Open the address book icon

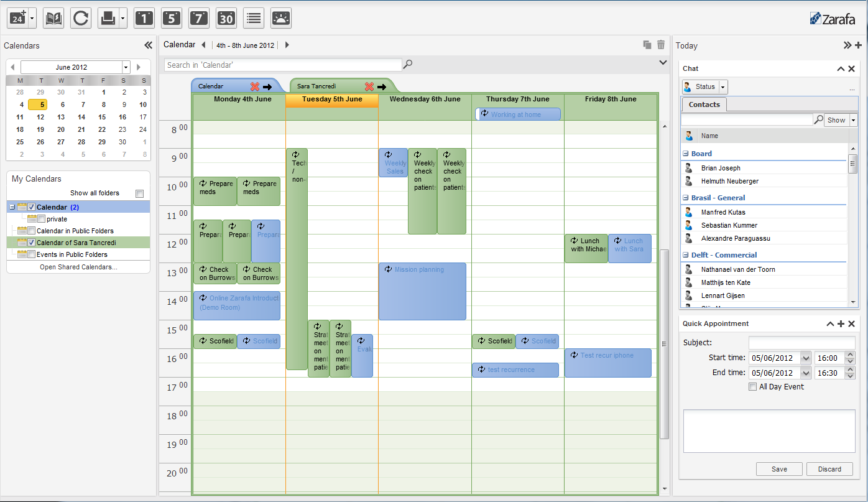[53, 17]
